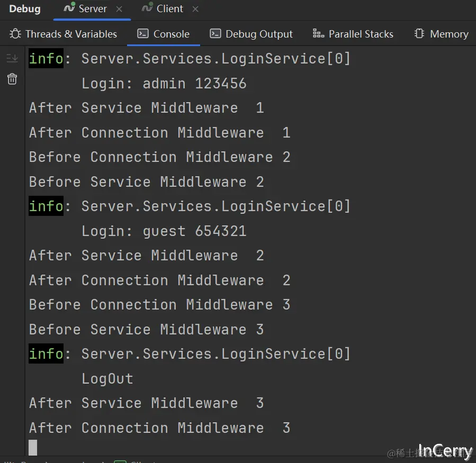This screenshot has width=476, height=463.
Task: Click the terminal icon beside Debug Output
Action: (215, 33)
